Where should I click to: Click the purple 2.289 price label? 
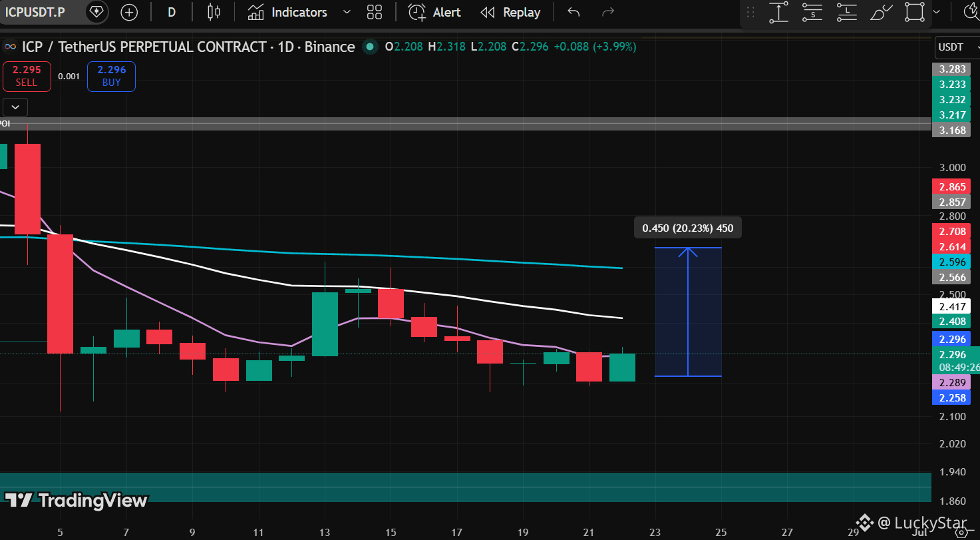click(951, 383)
